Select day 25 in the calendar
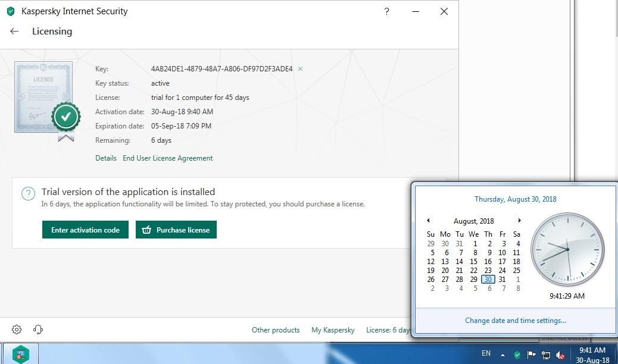The height and width of the screenshot is (364, 618). click(x=516, y=271)
